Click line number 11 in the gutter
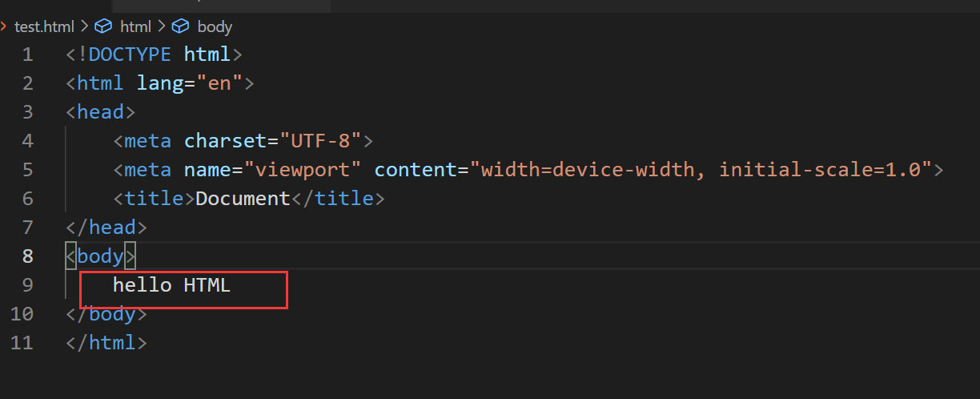This screenshot has height=399, width=980. coord(22,343)
